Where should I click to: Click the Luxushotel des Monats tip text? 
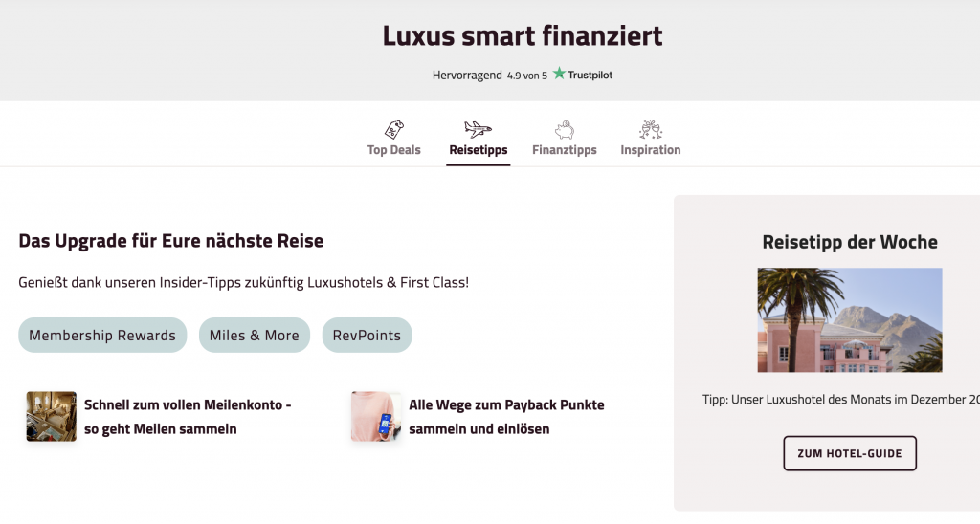840,399
